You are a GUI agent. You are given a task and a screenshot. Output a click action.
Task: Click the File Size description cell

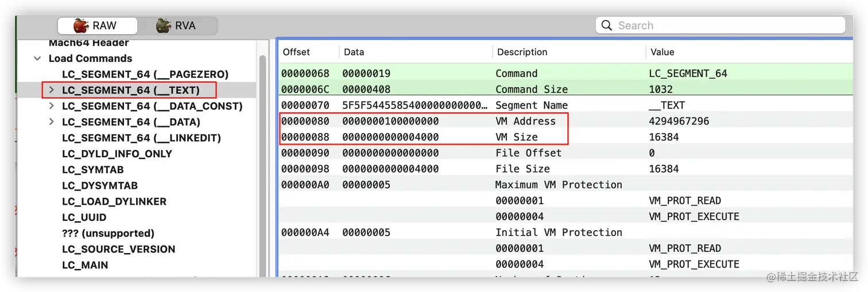click(522, 169)
